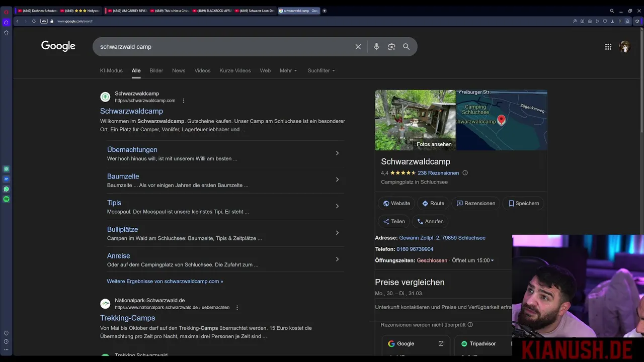Toggle the VPN badge in address bar
The width and height of the screenshot is (644, 362).
tap(44, 21)
